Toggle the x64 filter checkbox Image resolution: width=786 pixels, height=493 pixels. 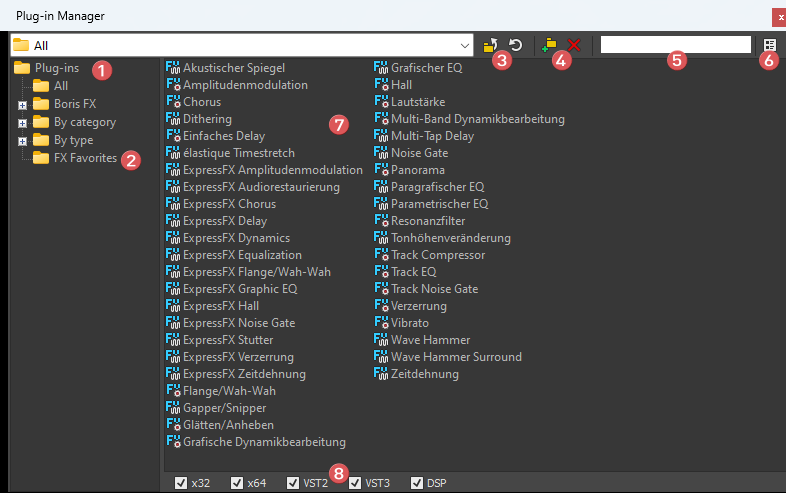point(237,483)
